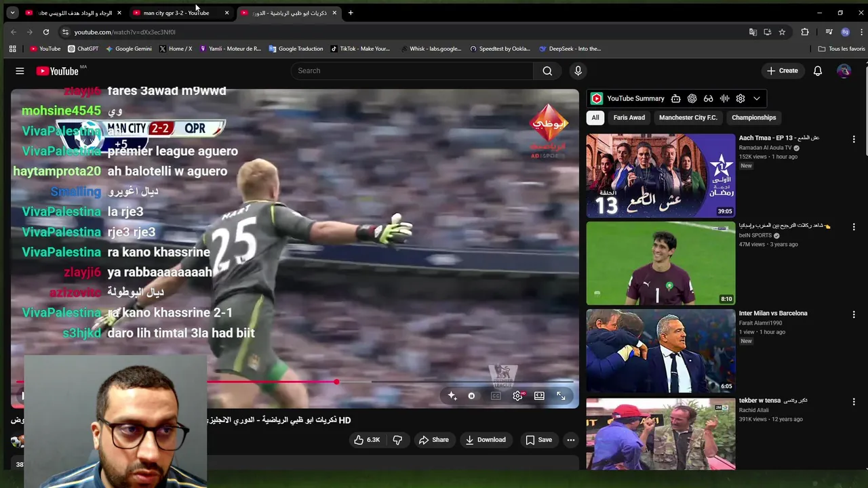Viewport: 868px width, 488px height.
Task: Open the browser extensions puzzle icon
Action: [x=805, y=32]
